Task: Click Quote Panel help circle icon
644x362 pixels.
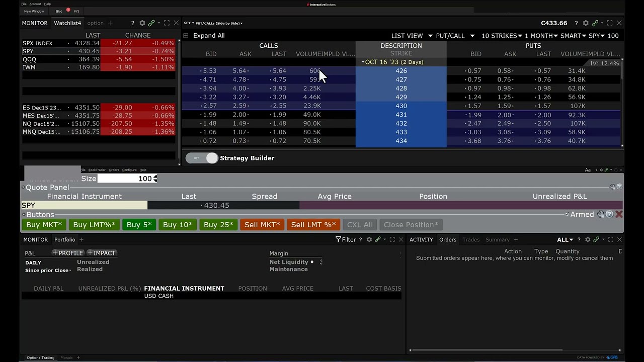Action: (619, 187)
